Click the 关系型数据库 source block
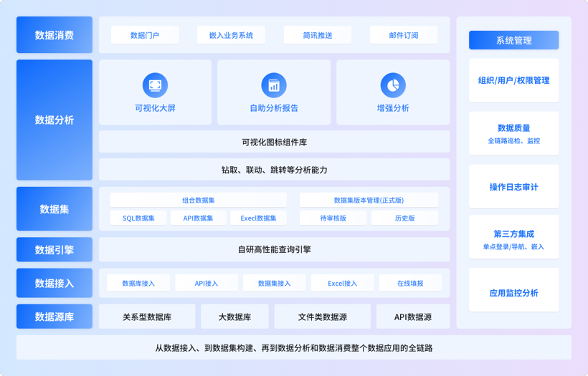Viewport: 588px width, 376px height. (147, 317)
